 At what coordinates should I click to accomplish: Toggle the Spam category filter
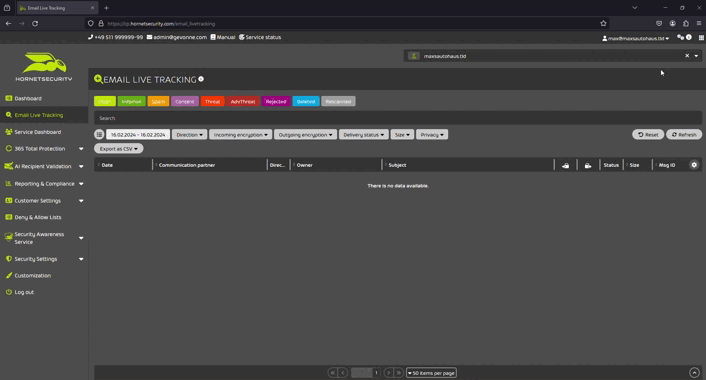158,101
